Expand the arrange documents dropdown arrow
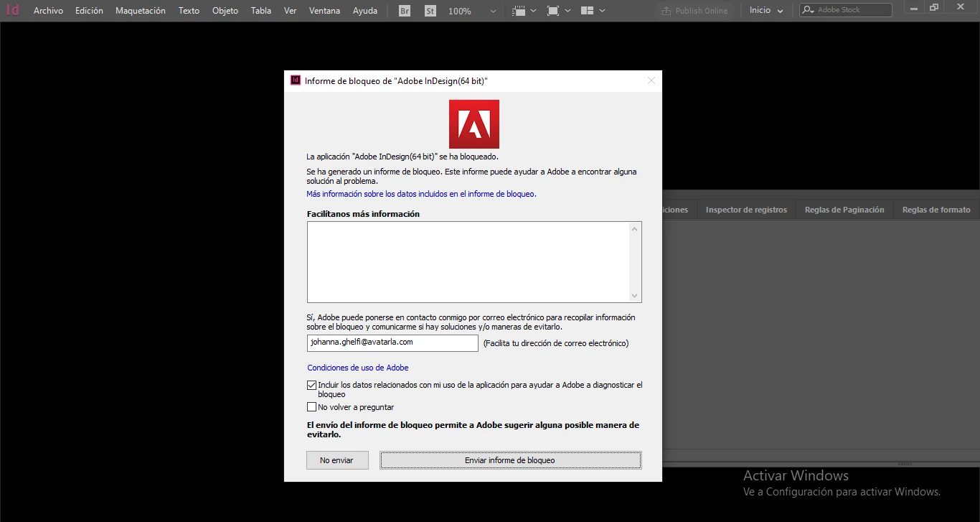The width and height of the screenshot is (980, 522). pyautogui.click(x=602, y=11)
